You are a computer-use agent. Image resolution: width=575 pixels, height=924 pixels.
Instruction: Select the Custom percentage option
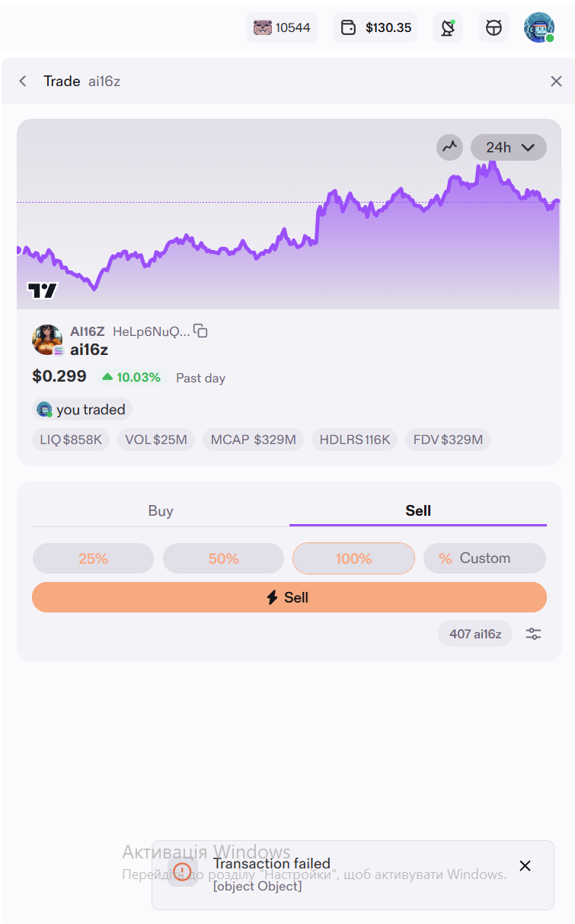(484, 558)
